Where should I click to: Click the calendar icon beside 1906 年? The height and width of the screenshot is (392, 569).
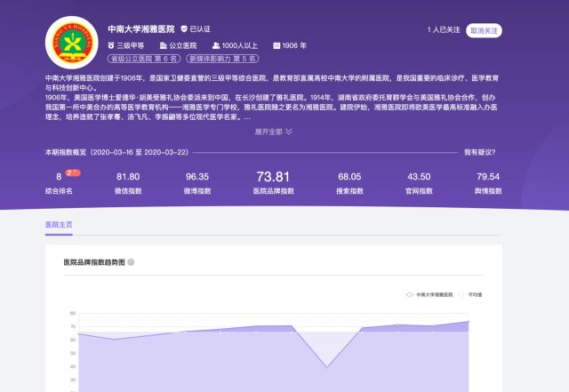[x=276, y=45]
